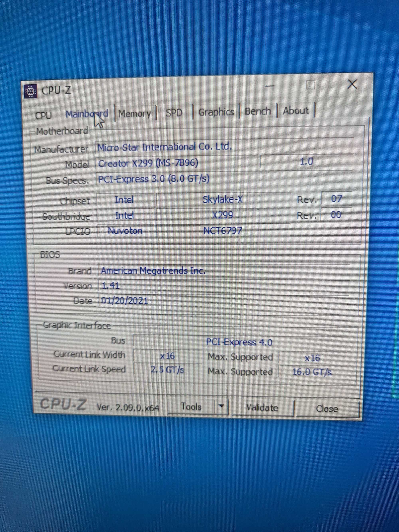This screenshot has width=399, height=532.
Task: Click the Validate button
Action: coord(262,408)
